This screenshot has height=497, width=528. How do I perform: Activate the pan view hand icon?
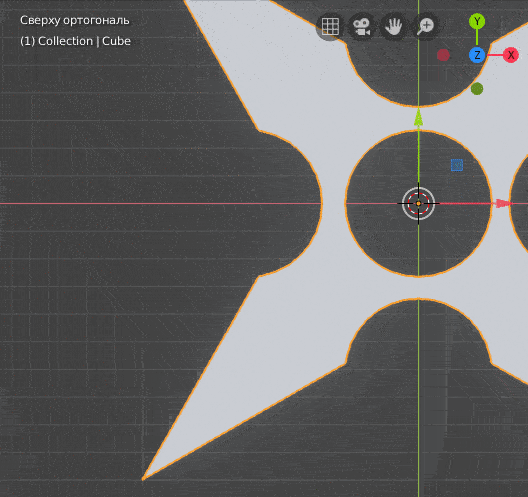point(393,27)
